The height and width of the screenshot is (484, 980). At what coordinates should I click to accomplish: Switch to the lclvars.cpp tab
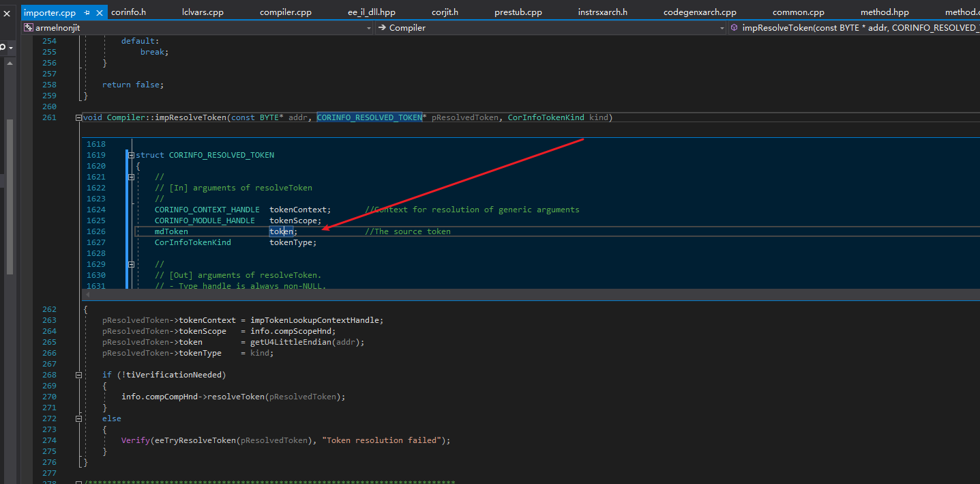203,12
